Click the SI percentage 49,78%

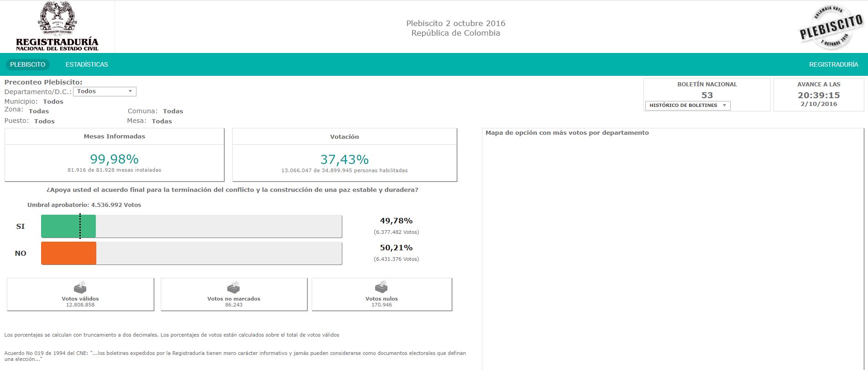396,221
